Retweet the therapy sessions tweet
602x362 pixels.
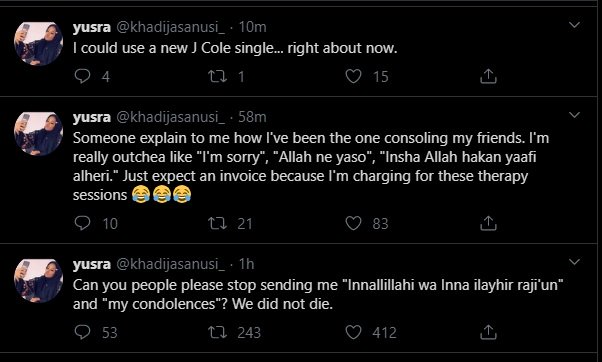pos(217,223)
